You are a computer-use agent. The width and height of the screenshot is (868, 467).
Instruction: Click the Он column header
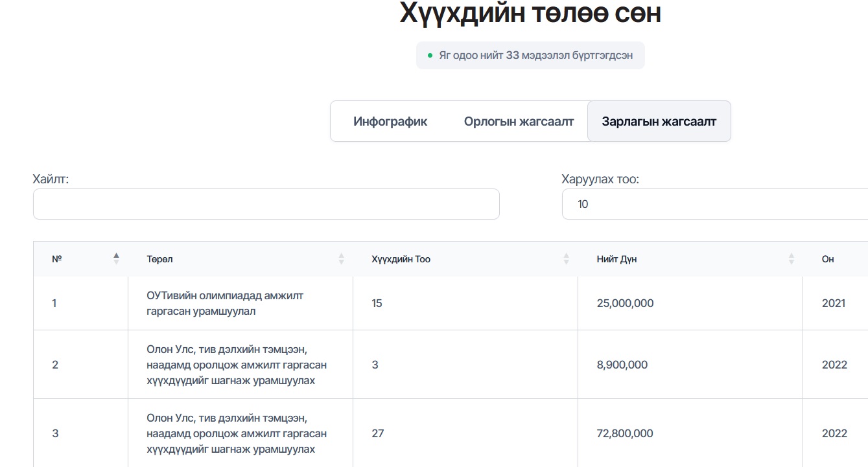tap(828, 259)
